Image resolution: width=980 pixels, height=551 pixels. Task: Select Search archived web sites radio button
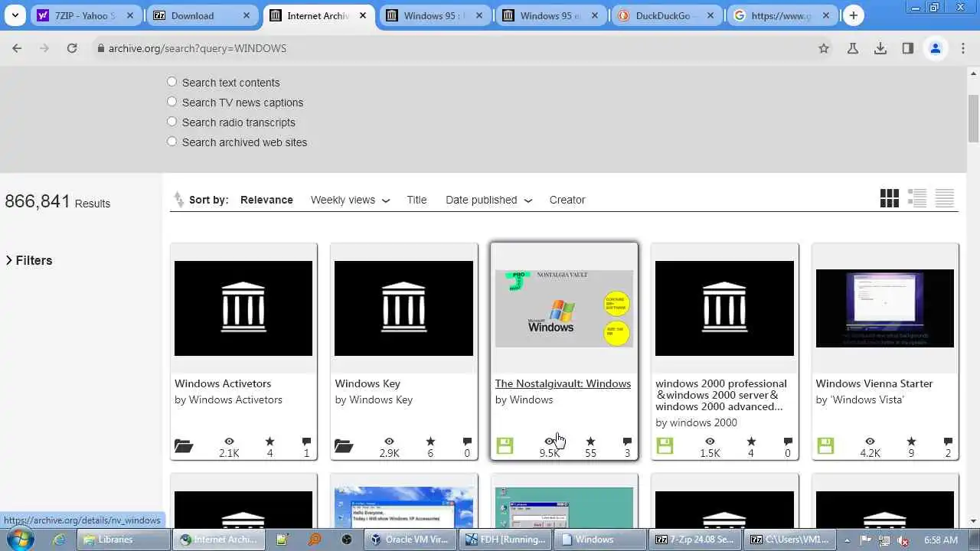click(171, 142)
